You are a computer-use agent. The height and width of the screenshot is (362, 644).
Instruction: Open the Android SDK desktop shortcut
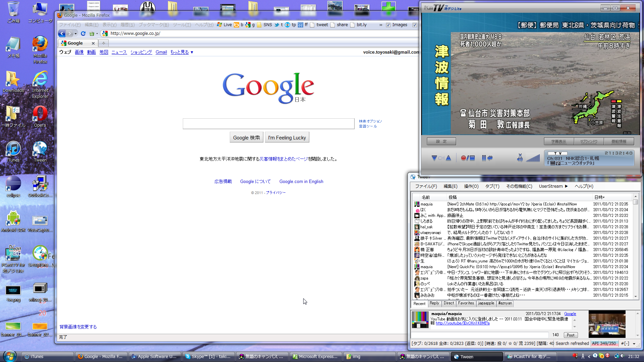coord(13,221)
